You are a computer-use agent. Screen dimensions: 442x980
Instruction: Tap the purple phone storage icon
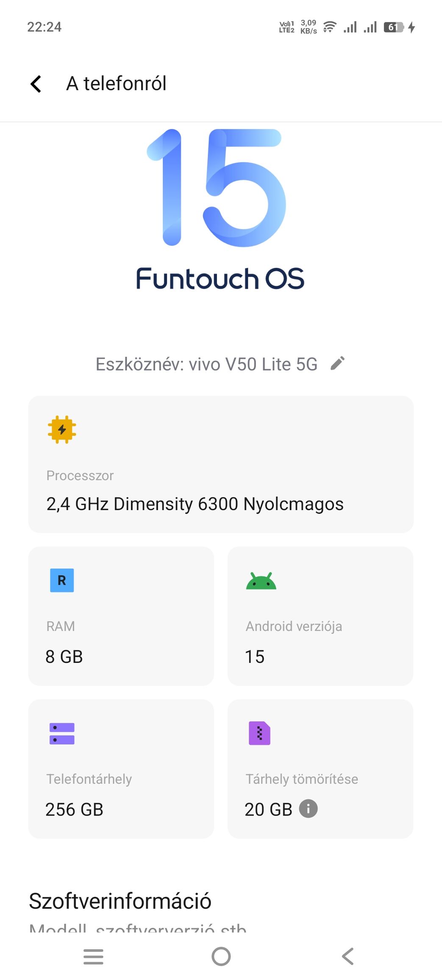tap(62, 733)
